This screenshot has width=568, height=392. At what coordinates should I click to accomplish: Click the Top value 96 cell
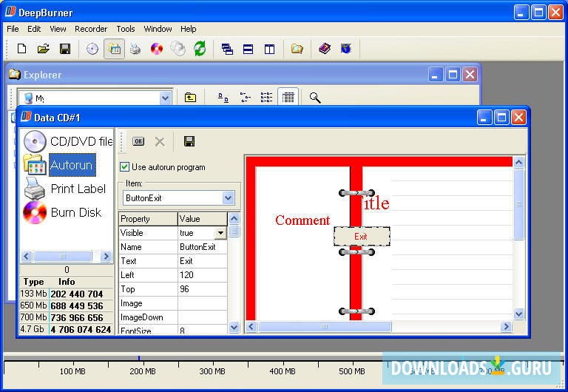203,289
